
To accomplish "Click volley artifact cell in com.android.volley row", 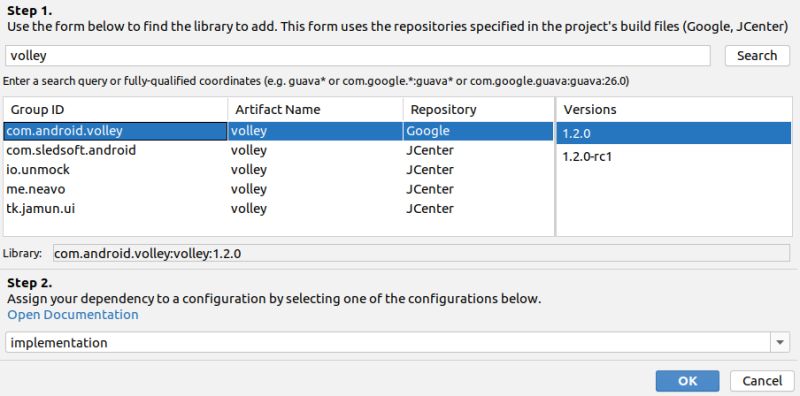I will (315, 131).
